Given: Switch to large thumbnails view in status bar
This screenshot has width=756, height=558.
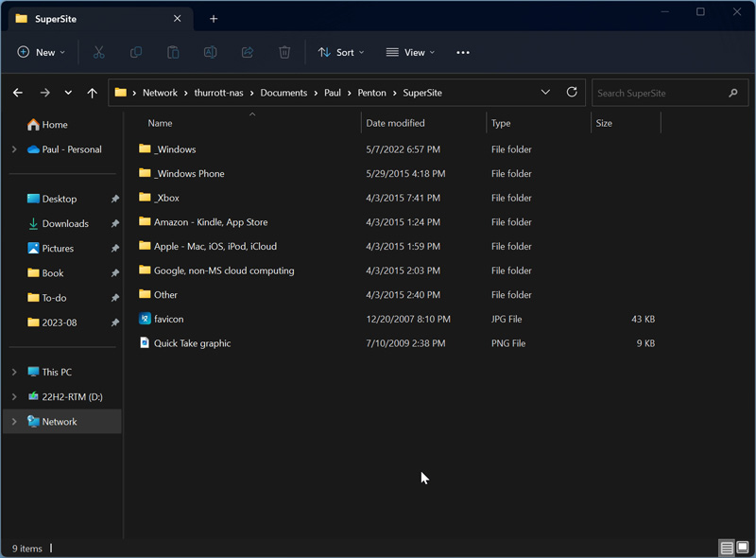Looking at the screenshot, I should click(743, 548).
